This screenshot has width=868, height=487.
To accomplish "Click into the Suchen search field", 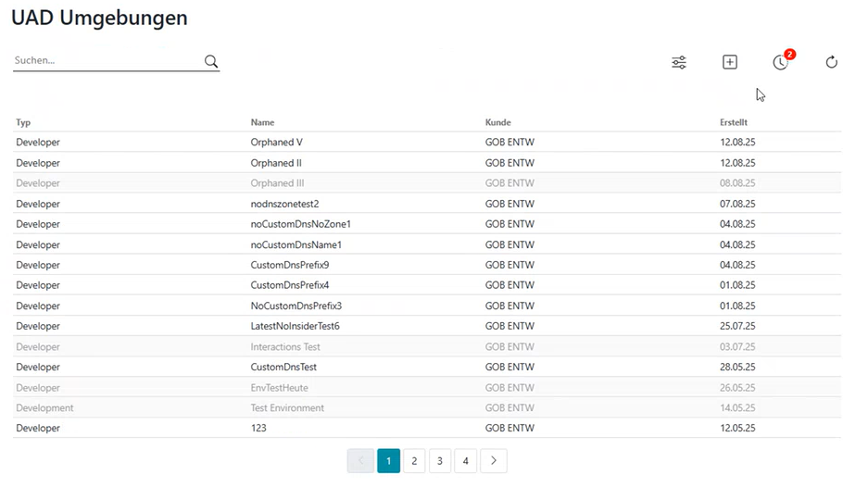I will 107,61.
